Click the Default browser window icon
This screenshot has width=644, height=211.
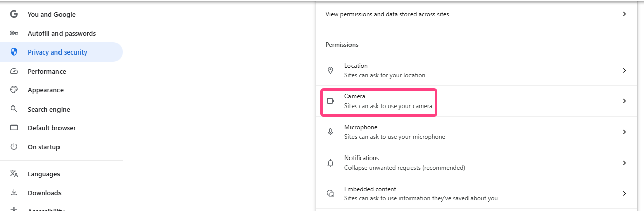tap(14, 128)
